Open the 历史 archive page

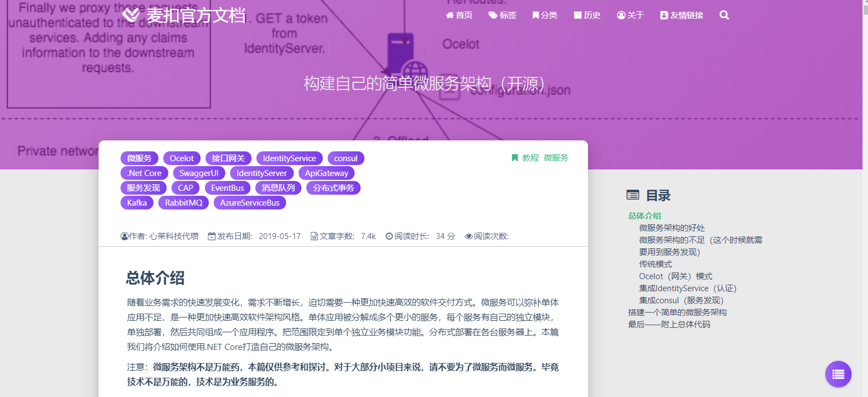(x=587, y=15)
